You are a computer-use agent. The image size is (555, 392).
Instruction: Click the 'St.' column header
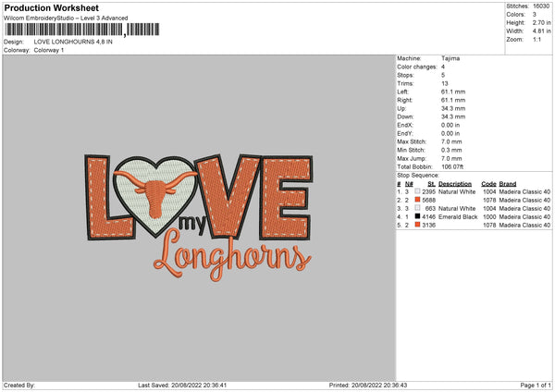click(x=431, y=184)
